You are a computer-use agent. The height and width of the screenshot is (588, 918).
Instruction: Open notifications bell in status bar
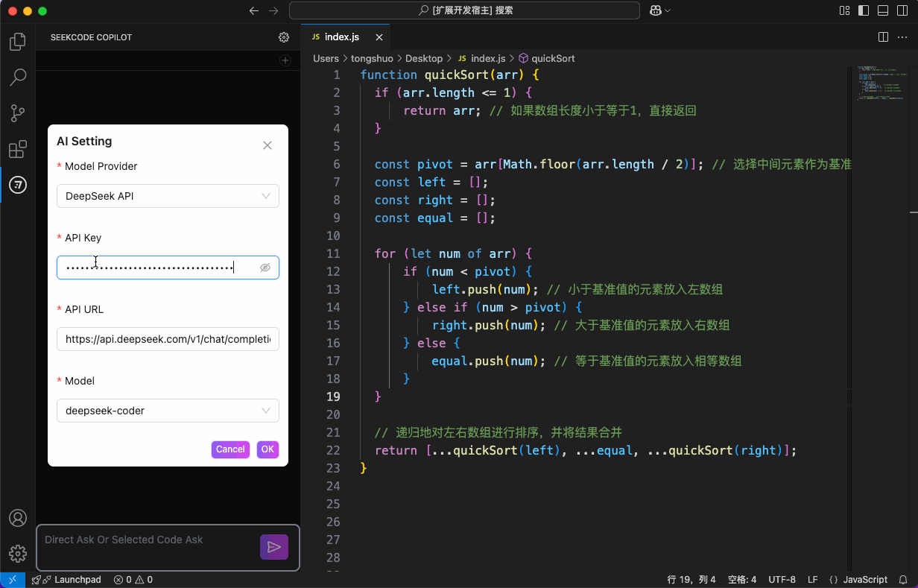pyautogui.click(x=903, y=580)
